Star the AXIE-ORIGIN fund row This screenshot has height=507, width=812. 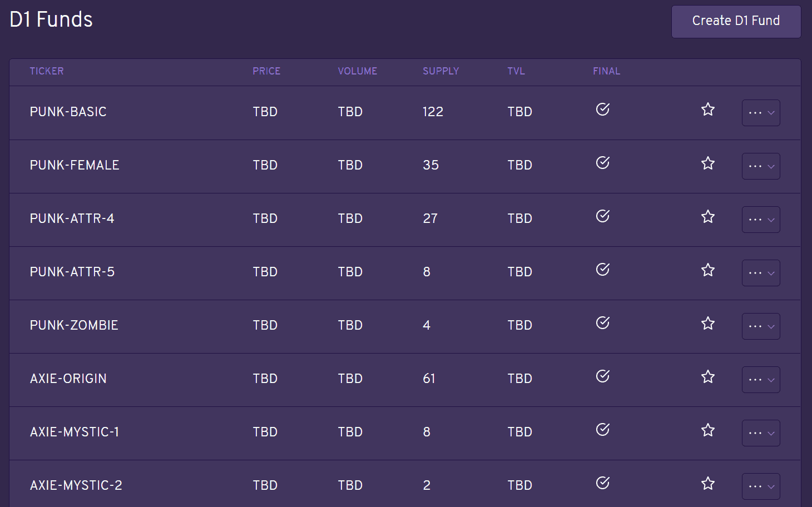pos(707,376)
